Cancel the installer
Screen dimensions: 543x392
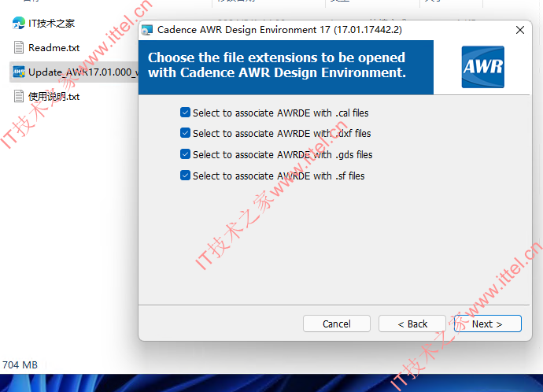point(337,324)
